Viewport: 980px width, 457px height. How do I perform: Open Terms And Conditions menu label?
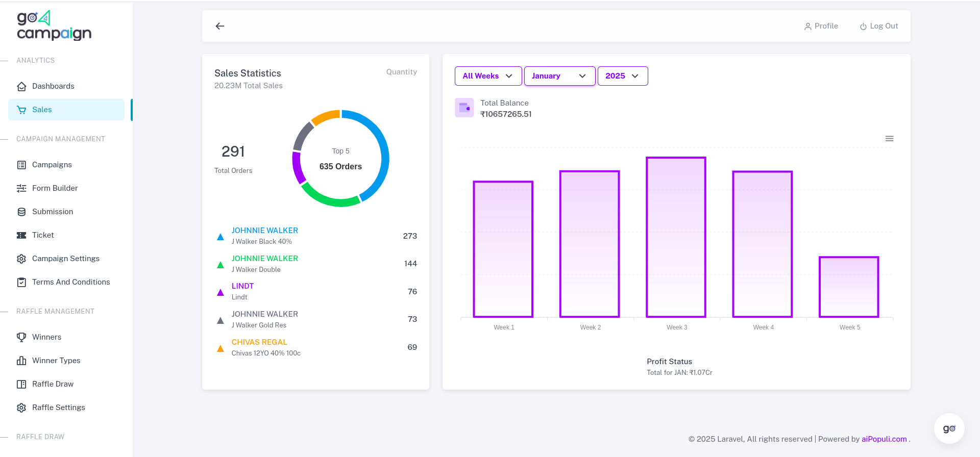tap(71, 282)
